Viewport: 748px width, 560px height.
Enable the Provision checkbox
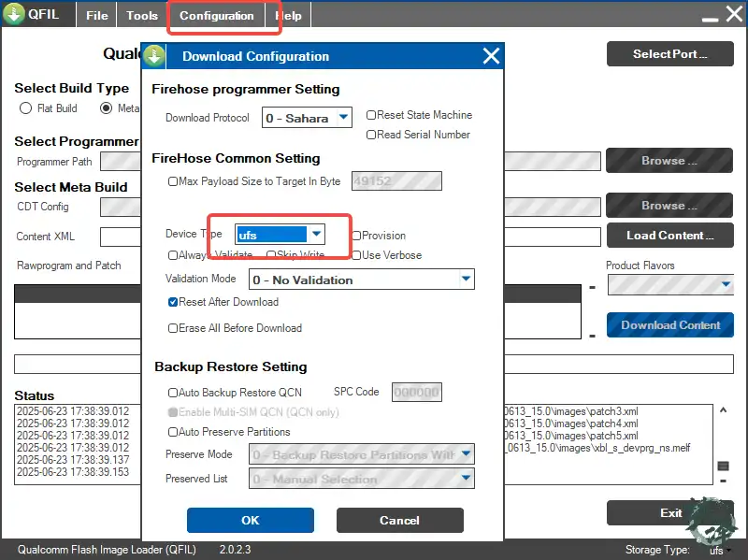pos(356,236)
